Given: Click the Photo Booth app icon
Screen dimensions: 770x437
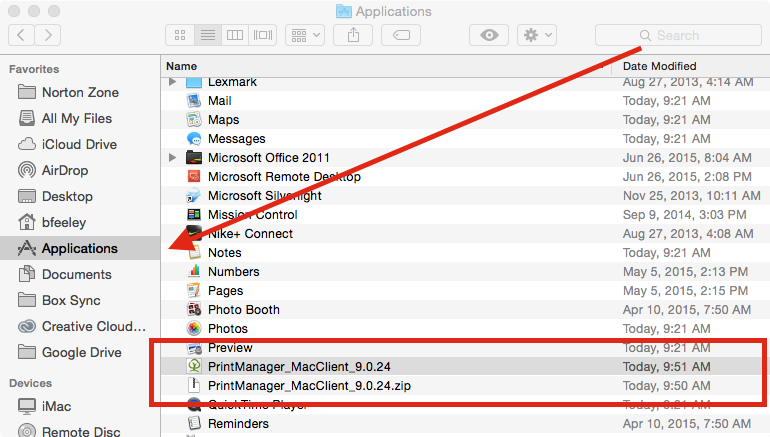Looking at the screenshot, I should coord(194,310).
